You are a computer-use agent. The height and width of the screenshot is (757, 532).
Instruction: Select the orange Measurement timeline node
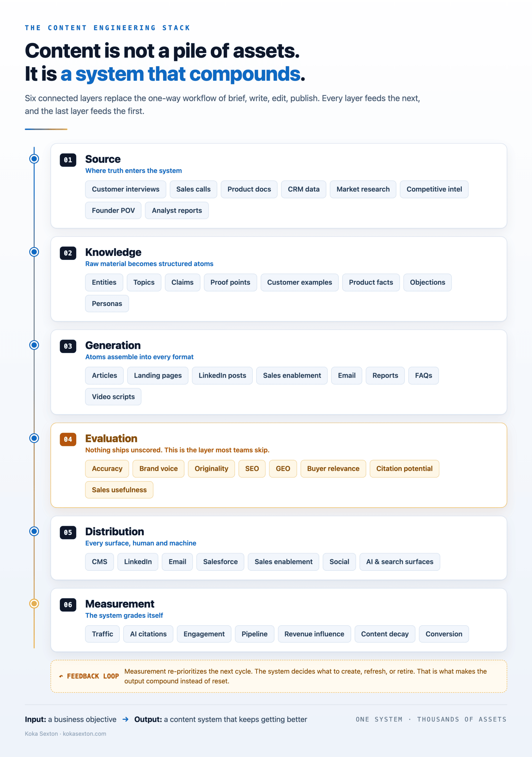click(34, 603)
